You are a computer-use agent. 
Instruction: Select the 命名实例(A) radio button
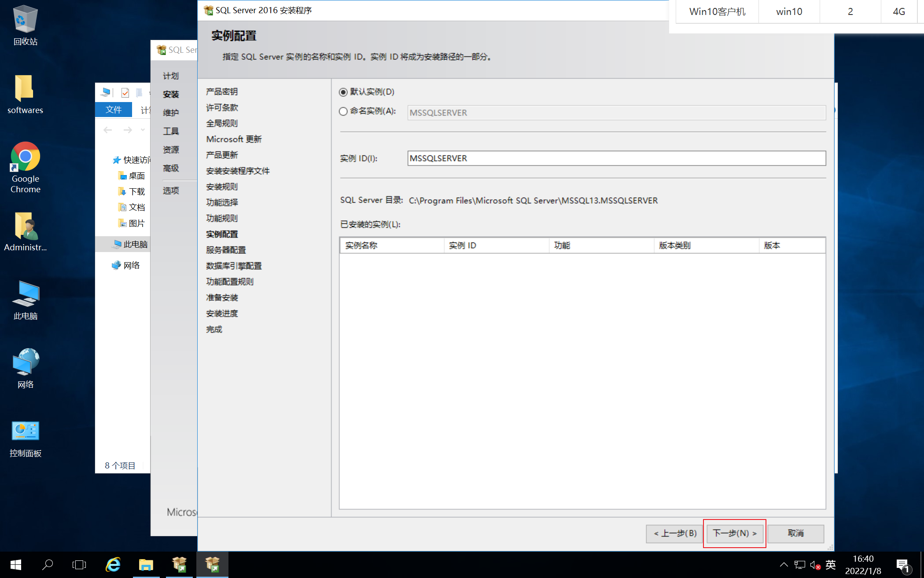(343, 111)
